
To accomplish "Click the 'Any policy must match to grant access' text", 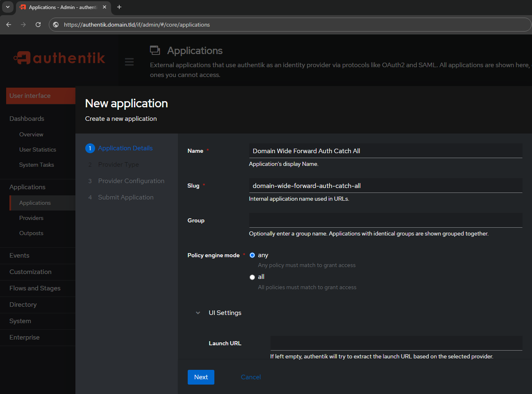I will click(307, 265).
